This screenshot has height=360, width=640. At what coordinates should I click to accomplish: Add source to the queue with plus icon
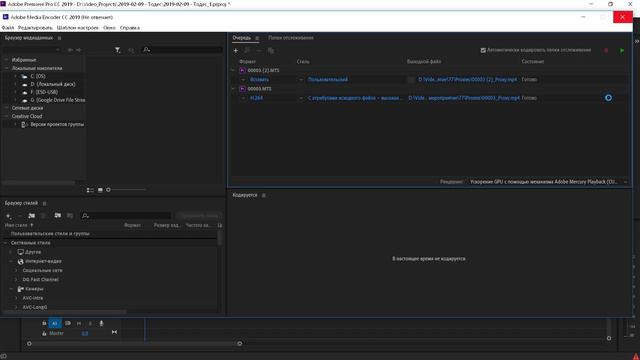tap(236, 51)
